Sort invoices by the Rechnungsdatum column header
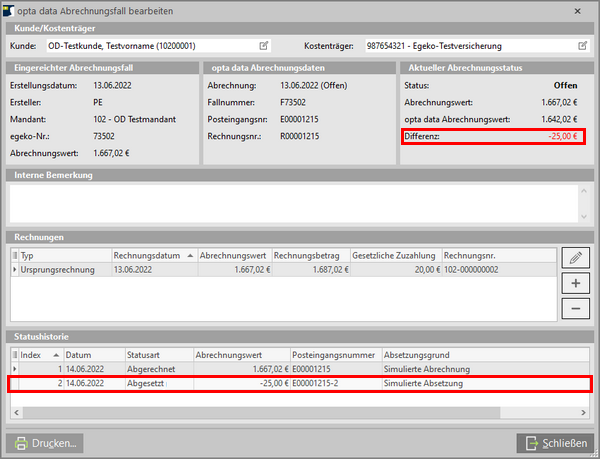Viewport: 600px width, 459px height. pyautogui.click(x=153, y=255)
